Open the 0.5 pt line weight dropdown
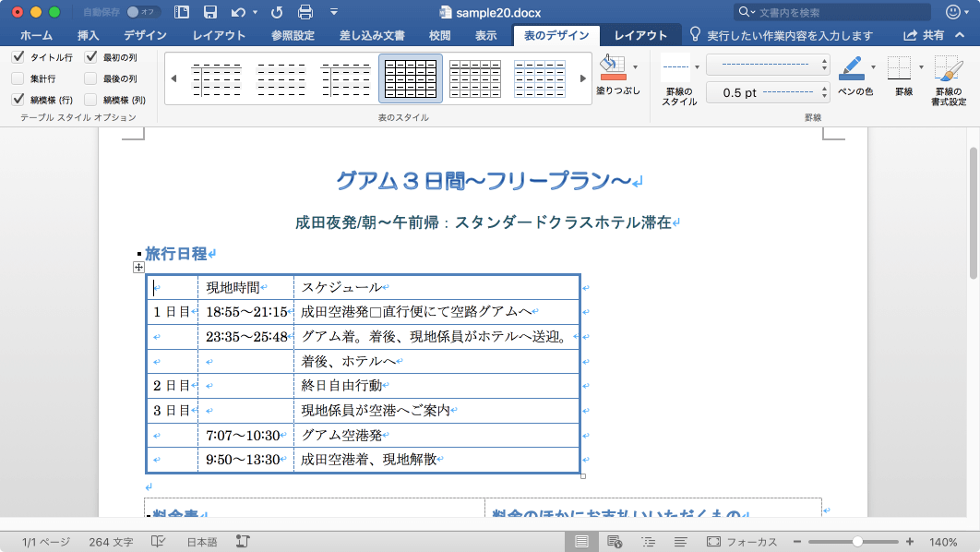The width and height of the screenshot is (980, 552). [x=768, y=92]
